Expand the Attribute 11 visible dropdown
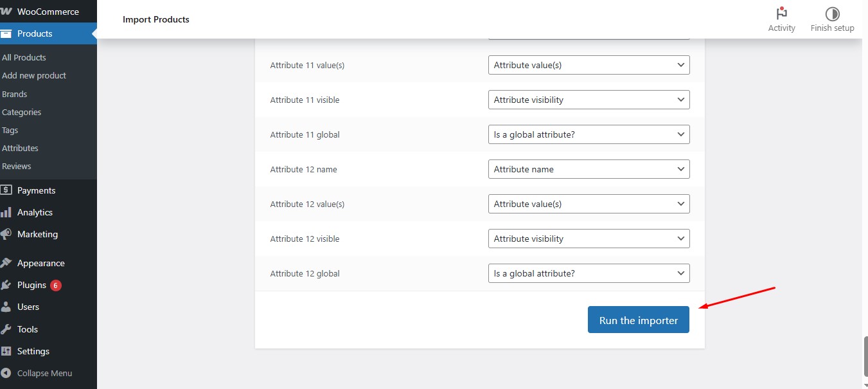868x389 pixels. click(x=589, y=100)
